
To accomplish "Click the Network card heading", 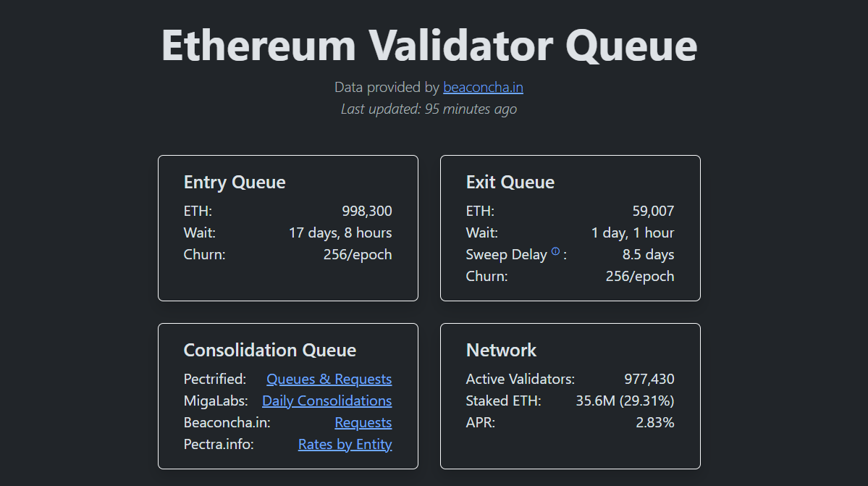I will (x=501, y=351).
